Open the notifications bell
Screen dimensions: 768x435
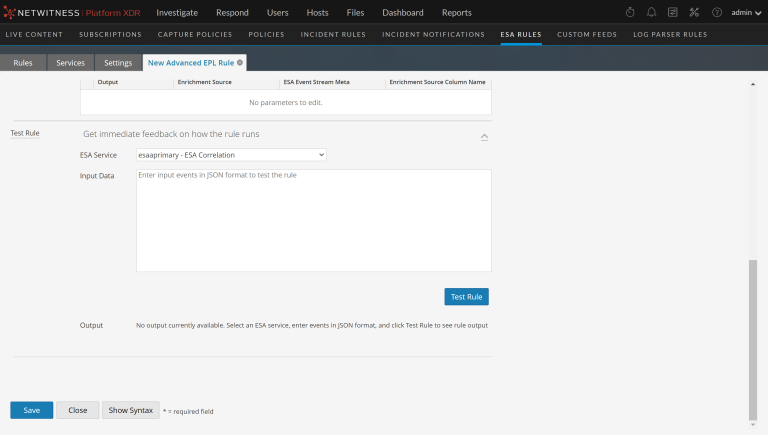pyautogui.click(x=652, y=13)
